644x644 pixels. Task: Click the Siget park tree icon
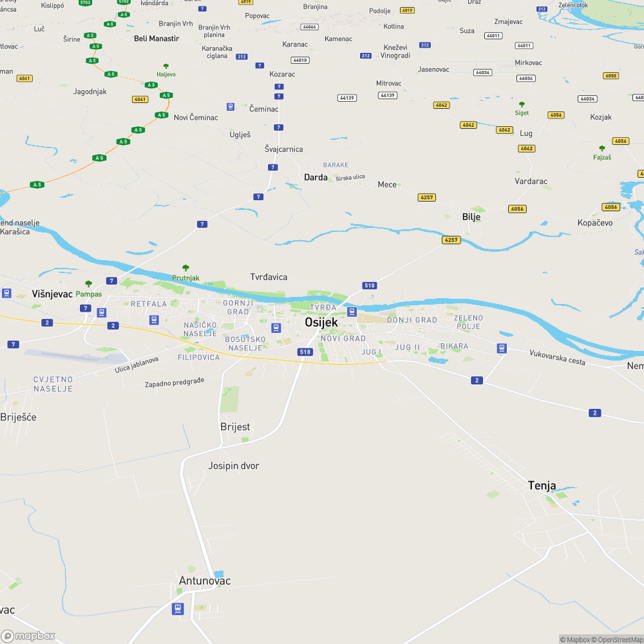[522, 104]
